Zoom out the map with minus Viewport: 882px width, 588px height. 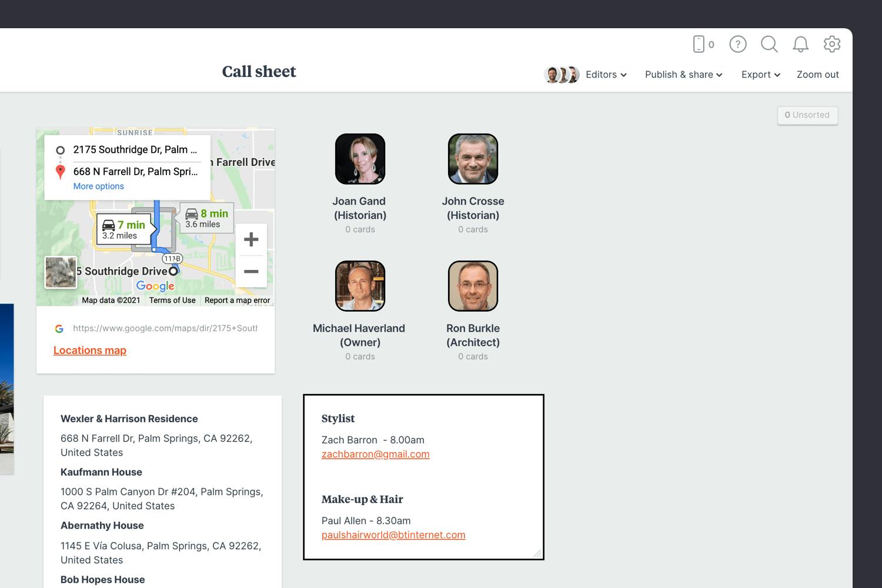pyautogui.click(x=251, y=271)
